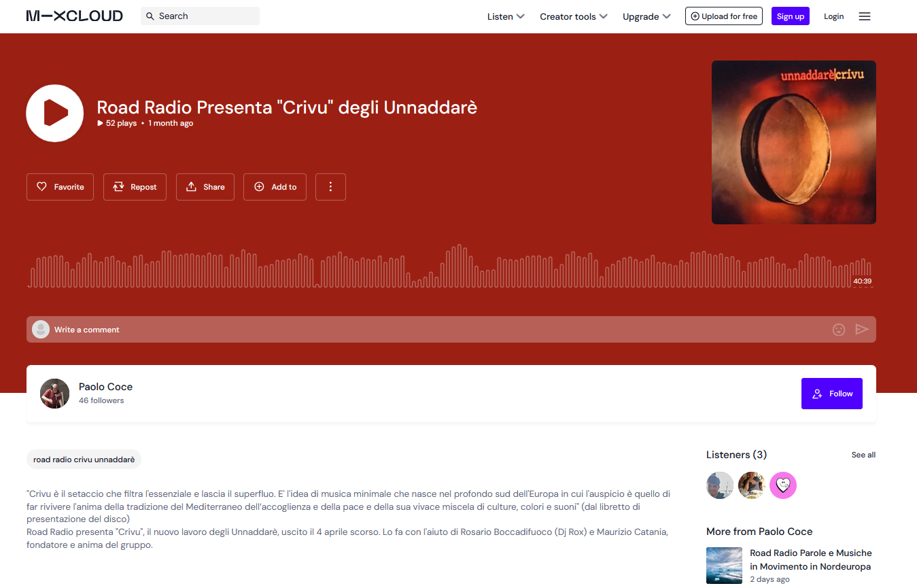Click the search magnifier icon
917x588 pixels.
150,16
